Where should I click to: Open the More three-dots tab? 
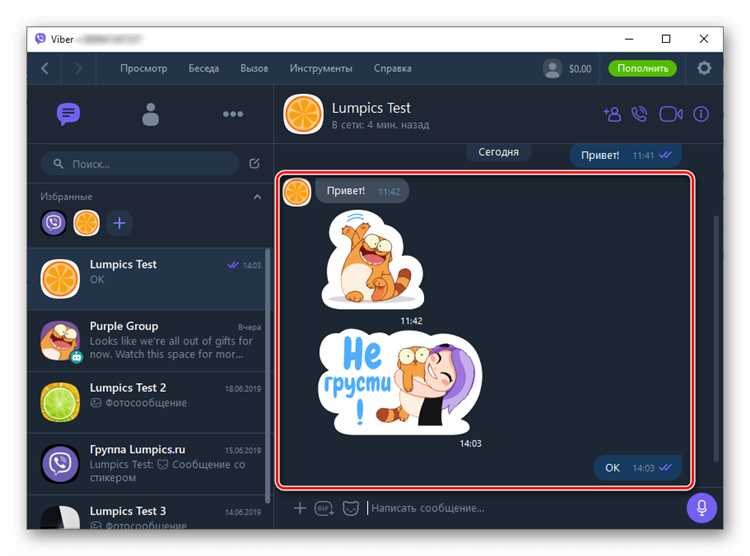(233, 114)
